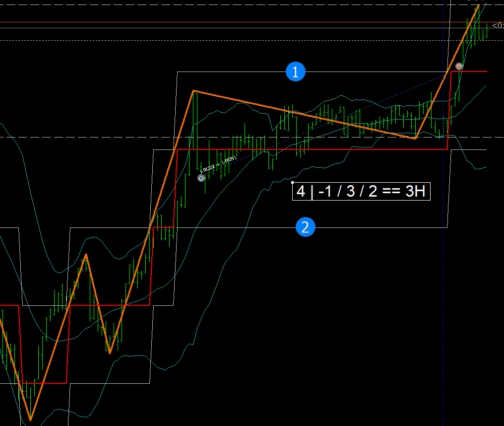Click the zigzag's highest peak at top right
504x426 pixels.
pyautogui.click(x=479, y=4)
